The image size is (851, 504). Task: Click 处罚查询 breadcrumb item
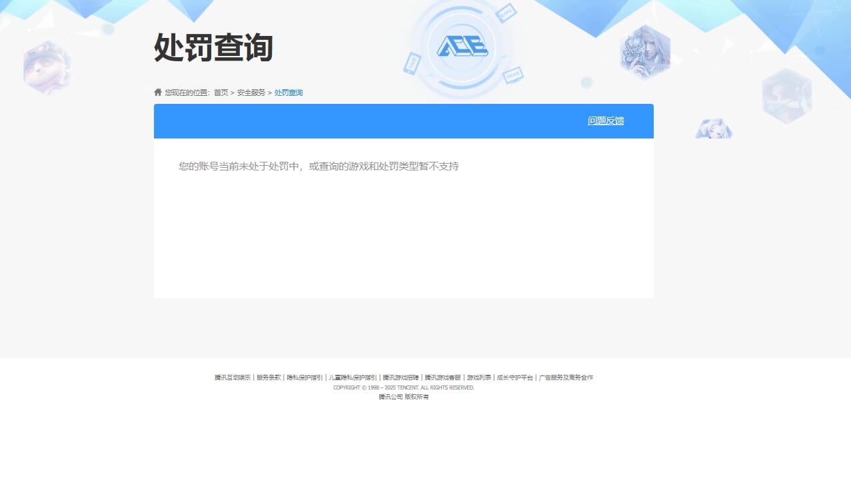pos(289,93)
